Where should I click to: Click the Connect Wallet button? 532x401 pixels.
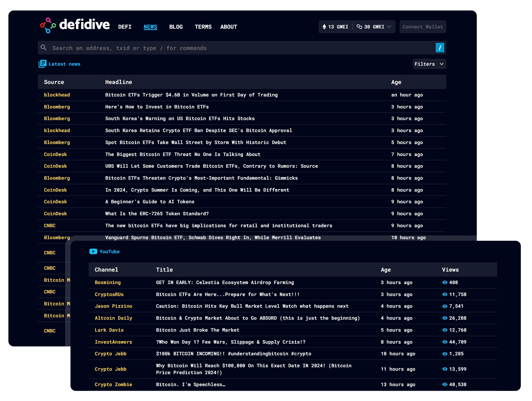point(423,27)
